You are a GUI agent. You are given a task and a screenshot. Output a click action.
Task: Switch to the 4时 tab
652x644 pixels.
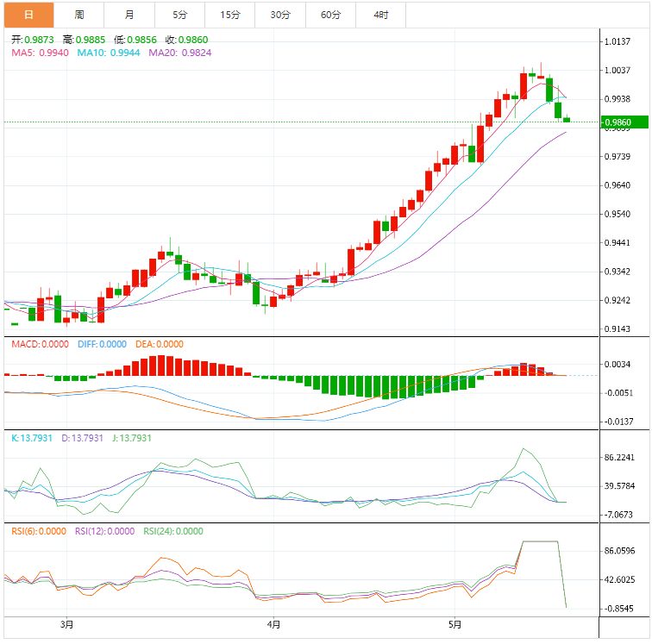click(x=380, y=15)
